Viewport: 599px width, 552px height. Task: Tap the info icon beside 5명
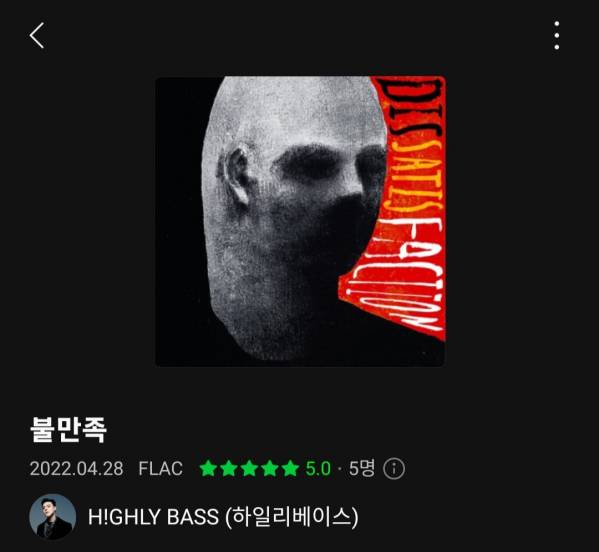point(394,468)
